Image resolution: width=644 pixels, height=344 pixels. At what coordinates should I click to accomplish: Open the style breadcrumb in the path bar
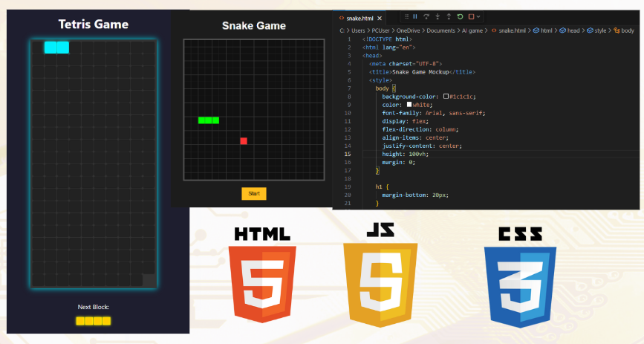tap(599, 30)
